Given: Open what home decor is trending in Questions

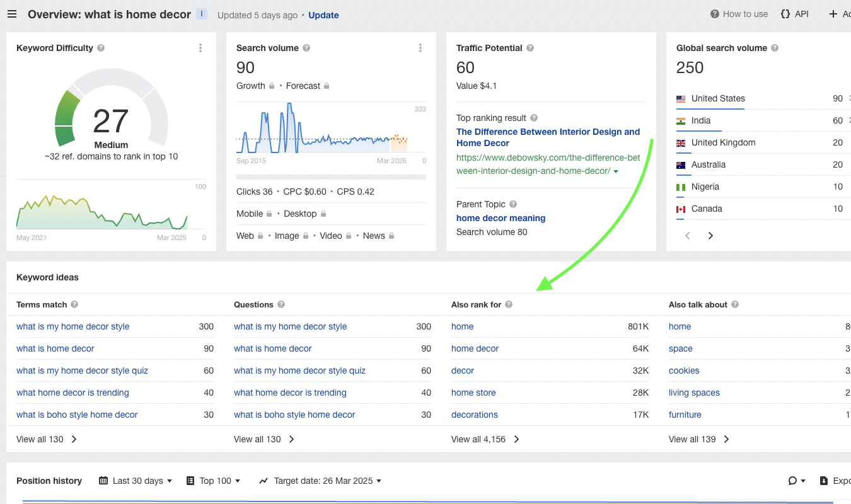Looking at the screenshot, I should pyautogui.click(x=290, y=392).
